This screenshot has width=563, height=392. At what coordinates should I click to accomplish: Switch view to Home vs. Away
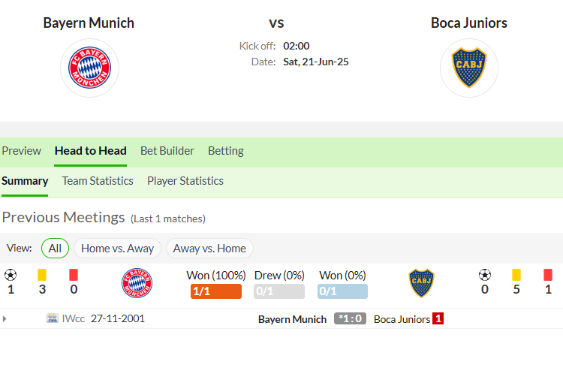117,249
